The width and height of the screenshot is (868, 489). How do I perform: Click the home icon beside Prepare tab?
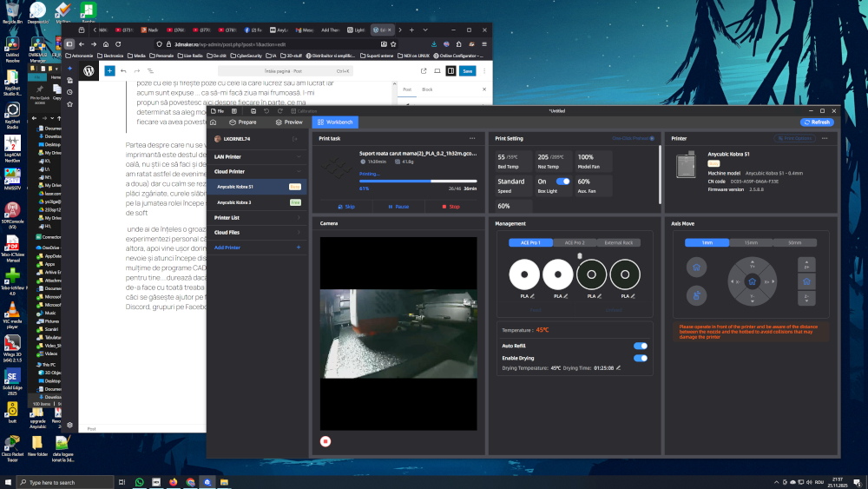[214, 122]
